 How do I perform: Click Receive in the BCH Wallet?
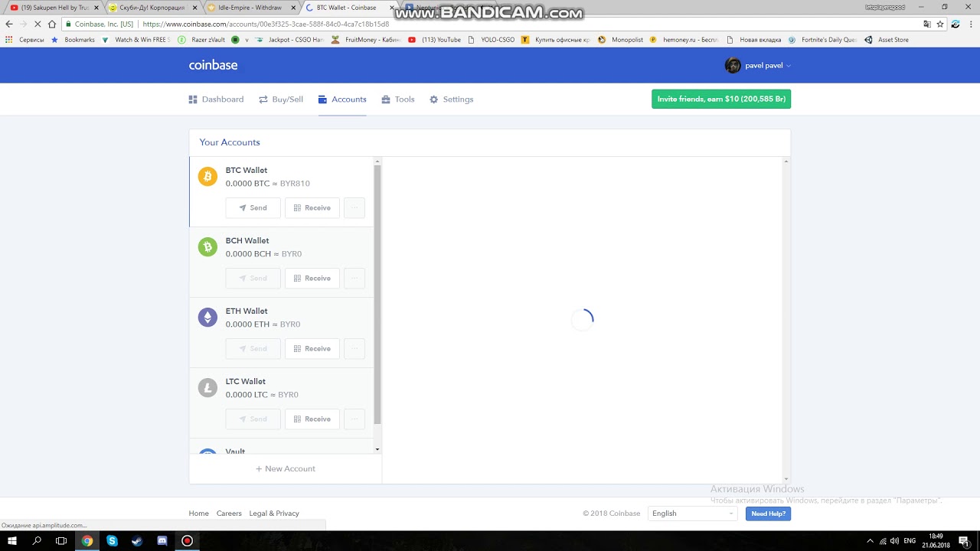coord(312,279)
